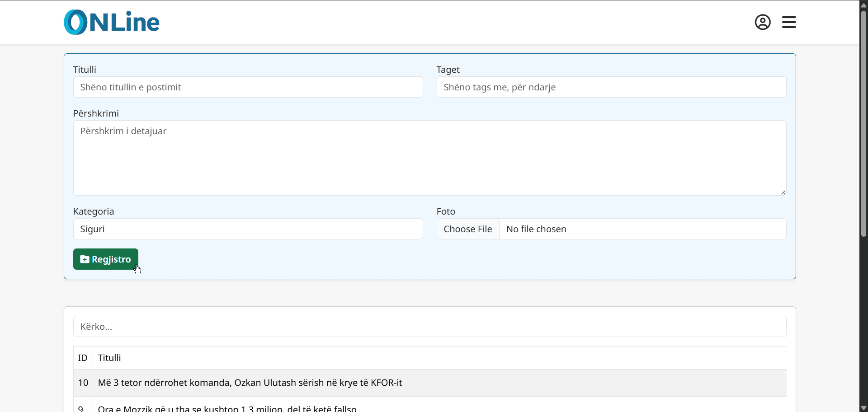This screenshot has height=412, width=868.
Task: Click inside the Përshkrimi description textarea
Action: tap(429, 158)
